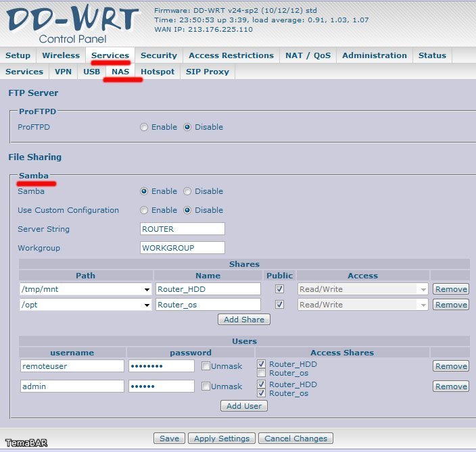Click the Workgroup input field

(182, 248)
